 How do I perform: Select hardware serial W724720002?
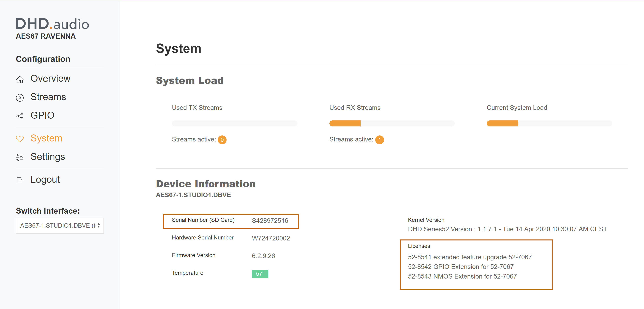click(271, 238)
